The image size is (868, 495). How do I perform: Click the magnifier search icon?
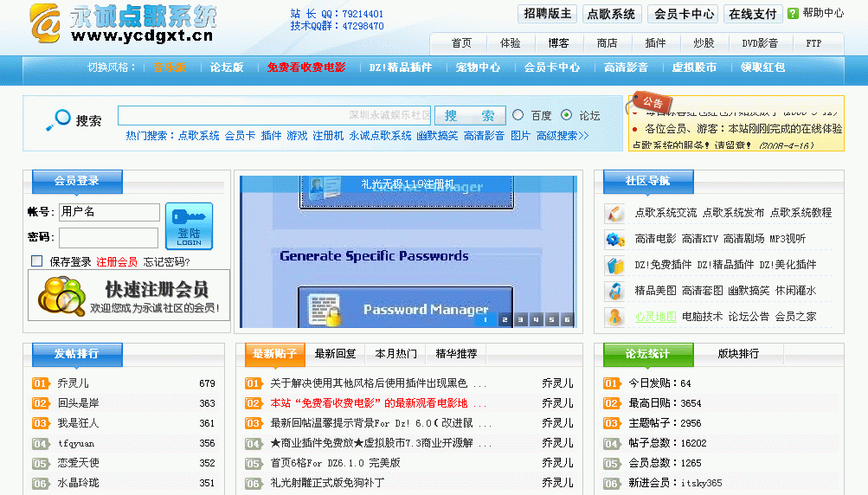pyautogui.click(x=59, y=119)
